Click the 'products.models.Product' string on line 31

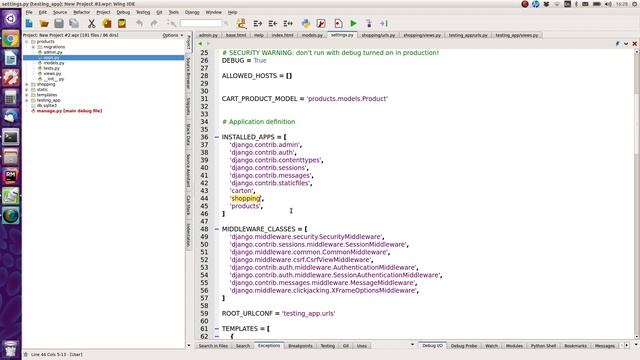[x=347, y=99]
